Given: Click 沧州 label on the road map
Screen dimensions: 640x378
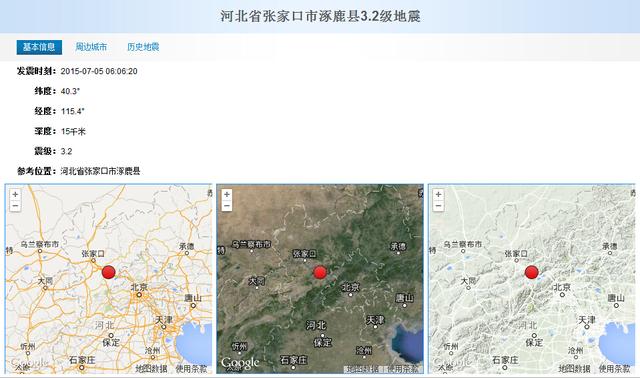Looking at the screenshot, I should (153, 350).
